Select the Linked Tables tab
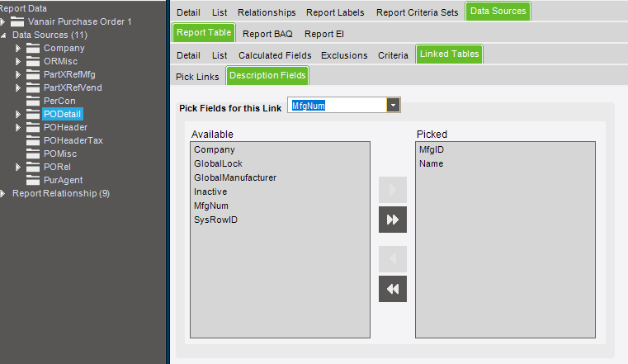 (x=450, y=54)
